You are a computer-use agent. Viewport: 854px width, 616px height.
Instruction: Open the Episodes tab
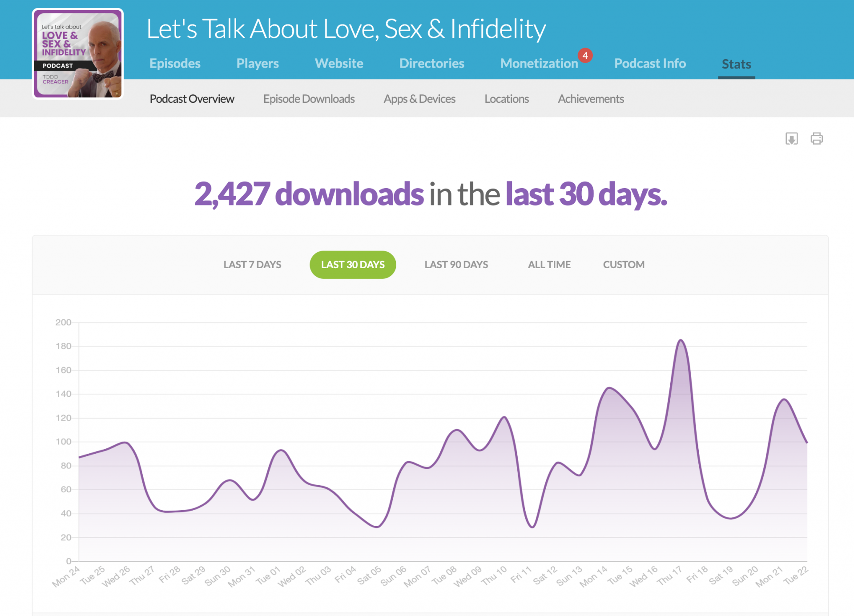pyautogui.click(x=175, y=64)
